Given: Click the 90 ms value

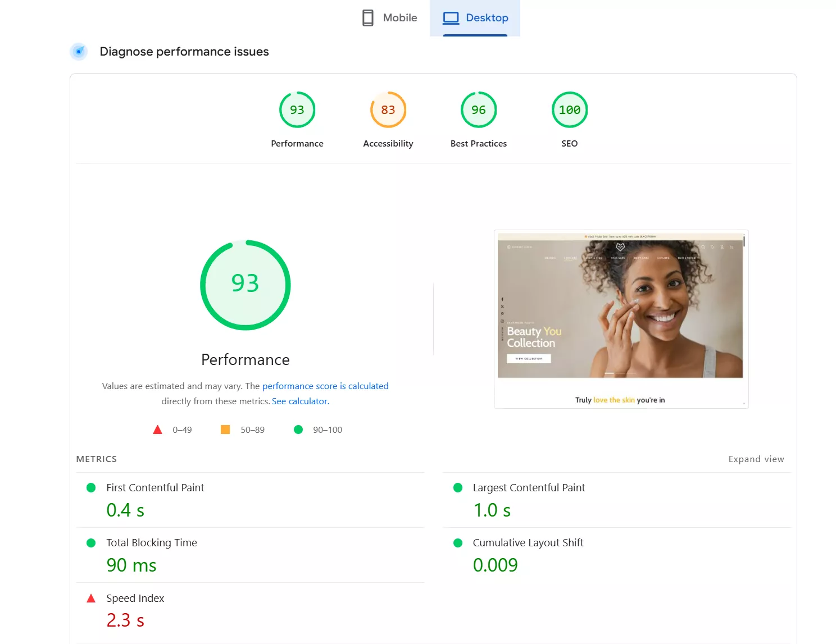Looking at the screenshot, I should [131, 565].
